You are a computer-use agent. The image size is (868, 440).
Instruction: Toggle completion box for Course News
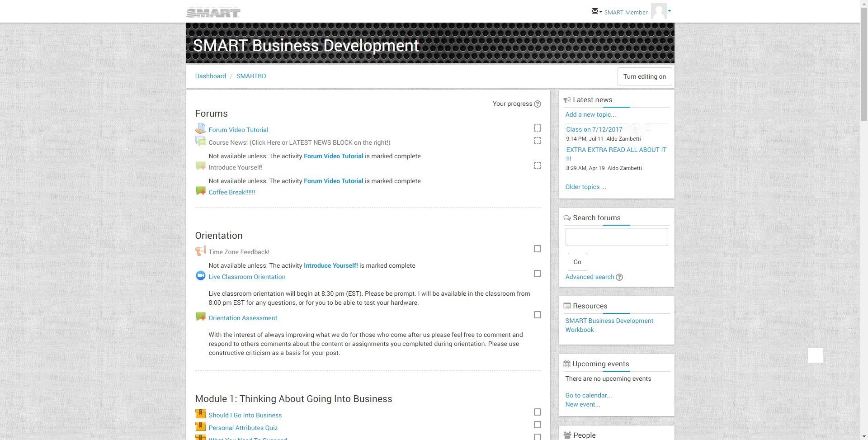coord(538,141)
